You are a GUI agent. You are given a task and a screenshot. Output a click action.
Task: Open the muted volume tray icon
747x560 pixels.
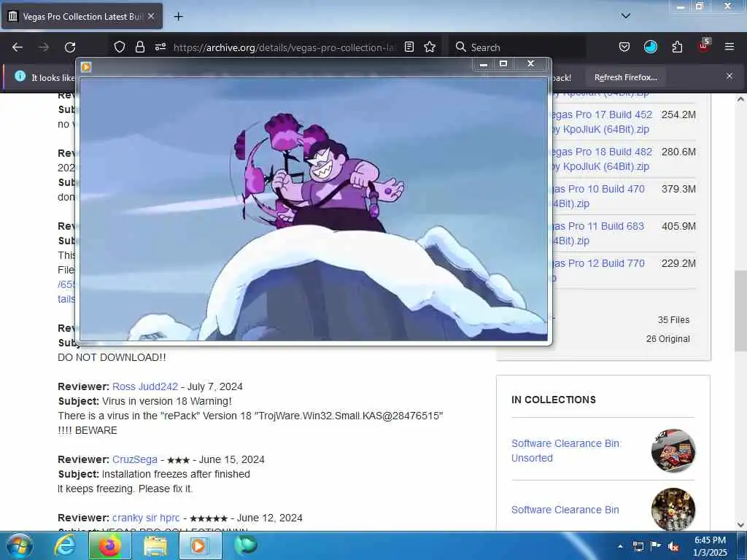click(673, 546)
